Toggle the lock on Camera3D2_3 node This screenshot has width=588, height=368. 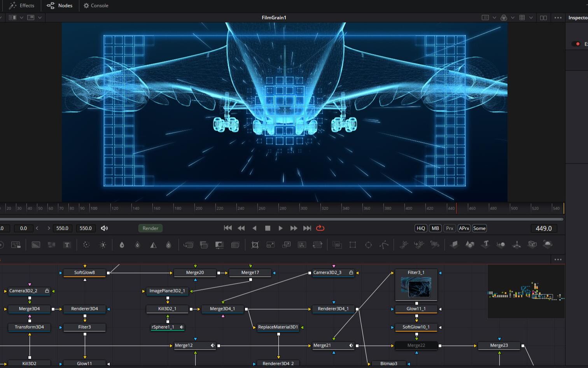351,273
